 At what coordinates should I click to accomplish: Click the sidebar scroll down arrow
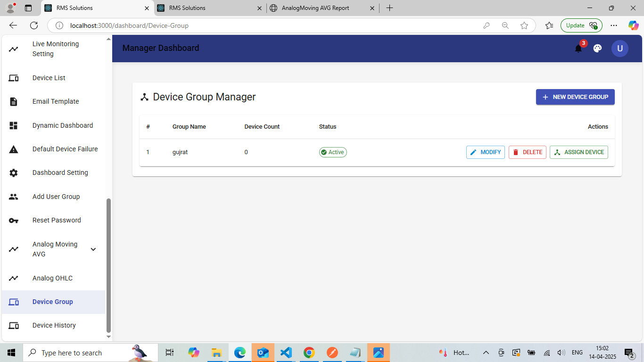(108, 337)
